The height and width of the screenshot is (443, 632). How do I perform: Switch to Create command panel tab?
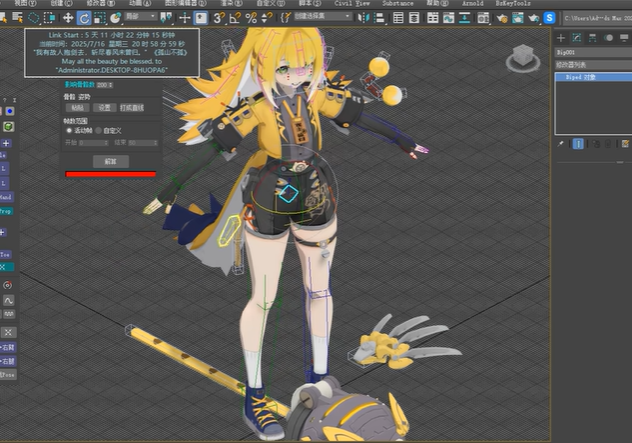pyautogui.click(x=561, y=38)
